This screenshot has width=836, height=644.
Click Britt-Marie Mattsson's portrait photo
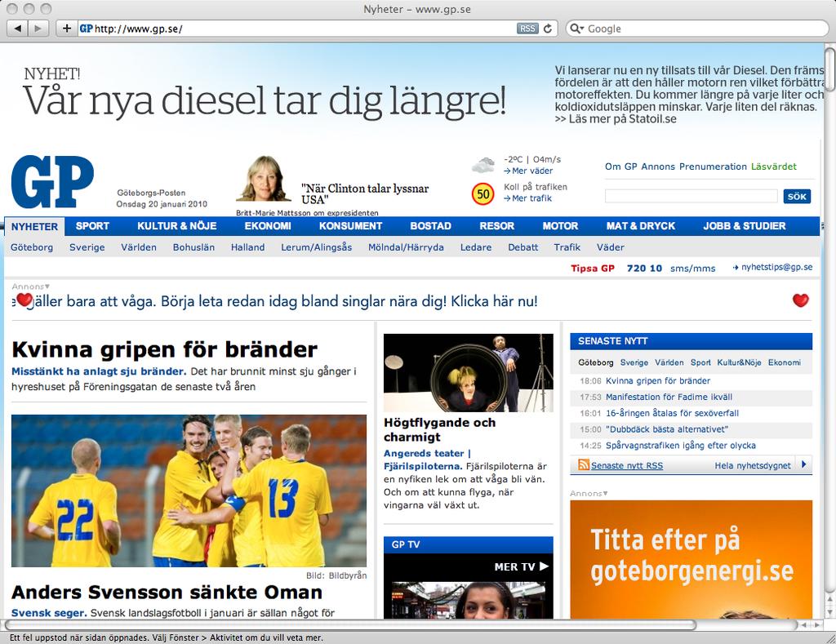[264, 179]
